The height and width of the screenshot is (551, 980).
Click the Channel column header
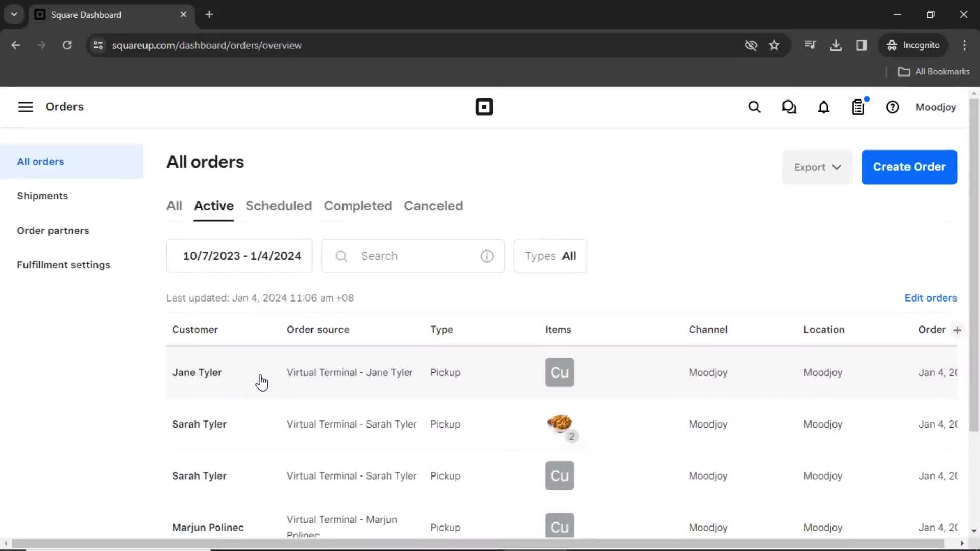coord(708,330)
